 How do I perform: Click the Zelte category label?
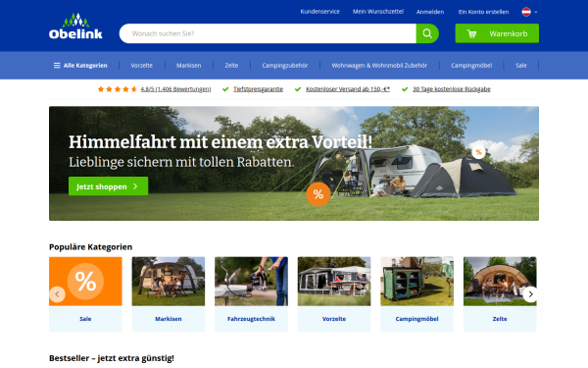click(500, 319)
